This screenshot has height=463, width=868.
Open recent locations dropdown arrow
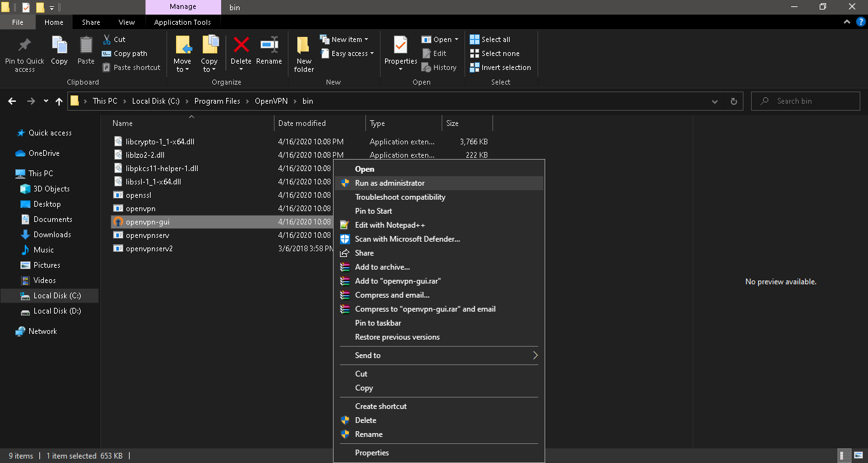[x=46, y=101]
